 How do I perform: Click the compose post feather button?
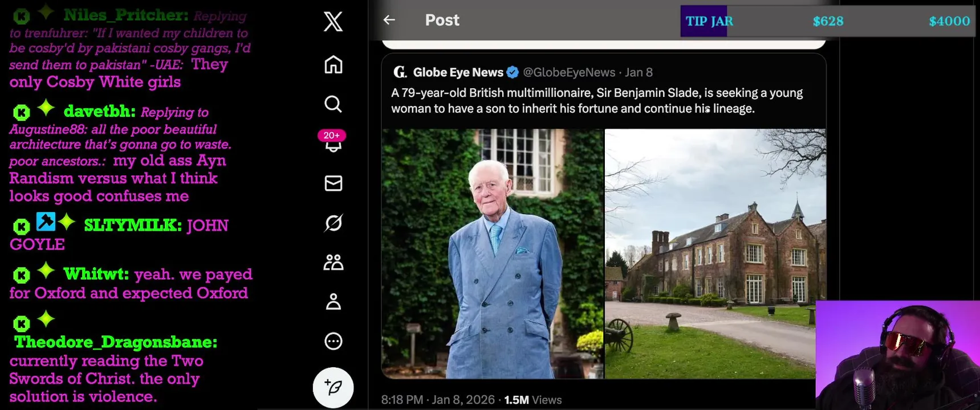[x=334, y=387]
